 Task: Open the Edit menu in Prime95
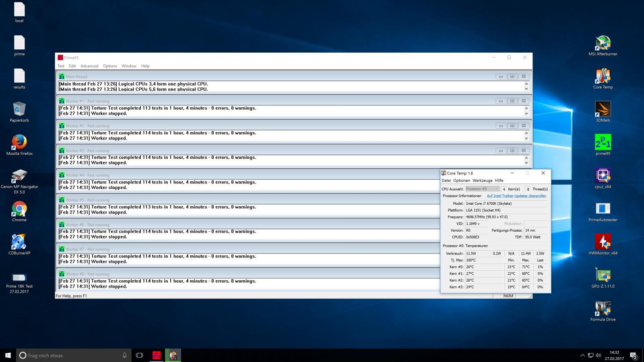(x=72, y=66)
